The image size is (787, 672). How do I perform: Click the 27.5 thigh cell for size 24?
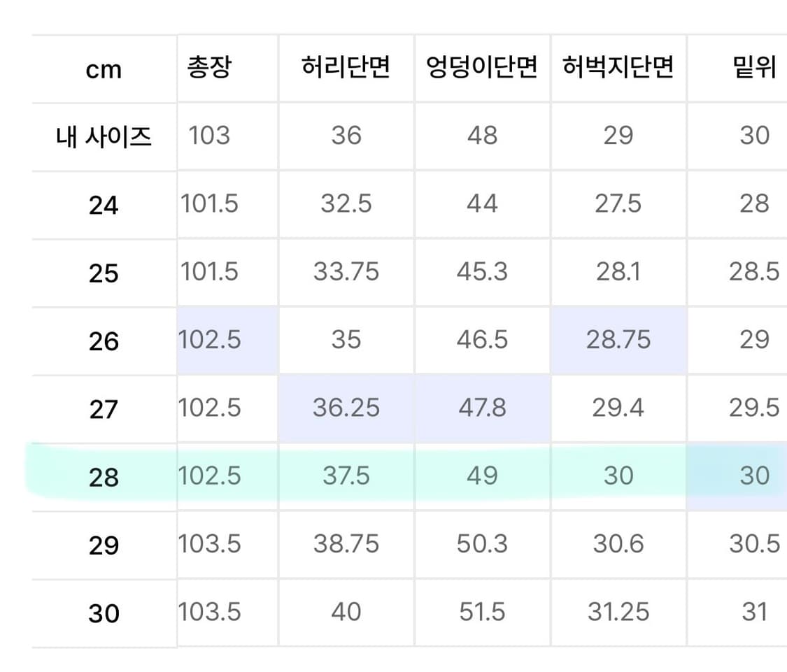click(618, 204)
